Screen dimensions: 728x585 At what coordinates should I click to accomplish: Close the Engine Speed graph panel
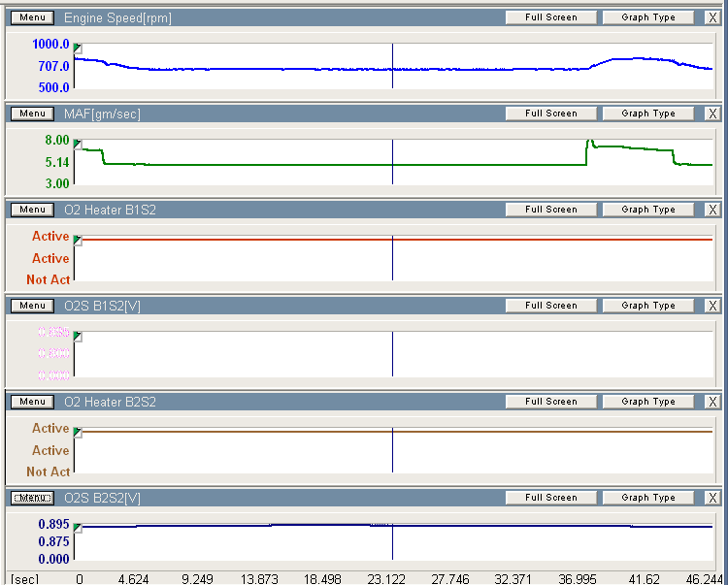point(712,17)
